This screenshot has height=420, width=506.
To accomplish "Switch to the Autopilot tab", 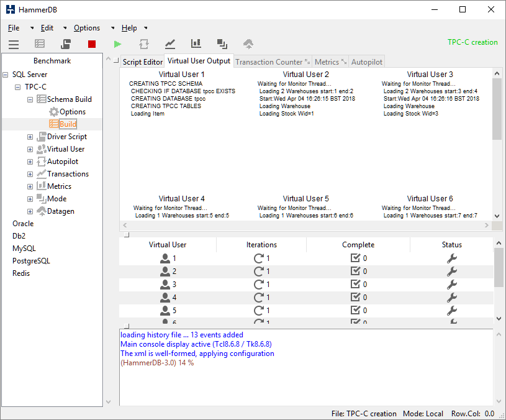I will (x=366, y=62).
